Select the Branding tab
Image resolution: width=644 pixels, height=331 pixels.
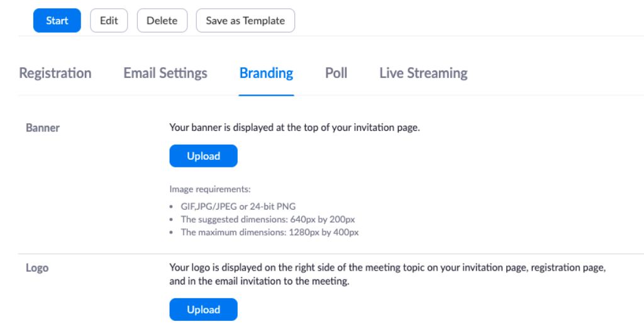(x=266, y=73)
